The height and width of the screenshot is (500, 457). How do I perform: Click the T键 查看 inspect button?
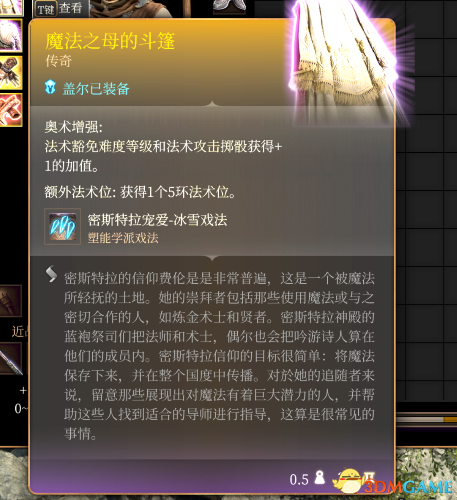pos(61,8)
